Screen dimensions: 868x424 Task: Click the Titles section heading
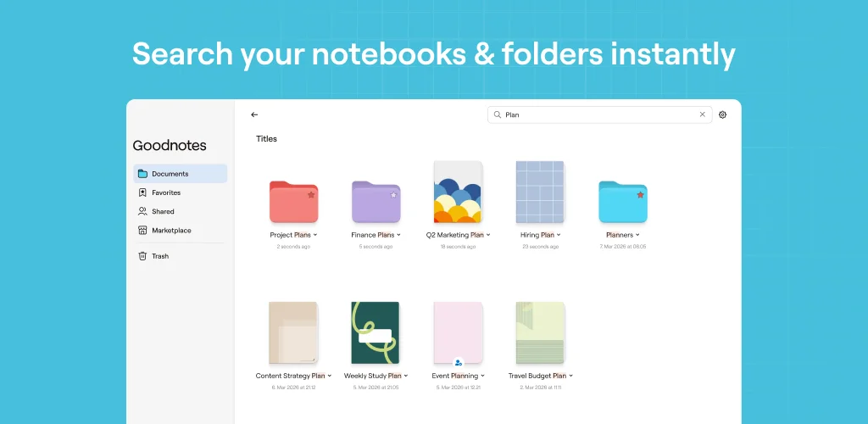tap(266, 139)
